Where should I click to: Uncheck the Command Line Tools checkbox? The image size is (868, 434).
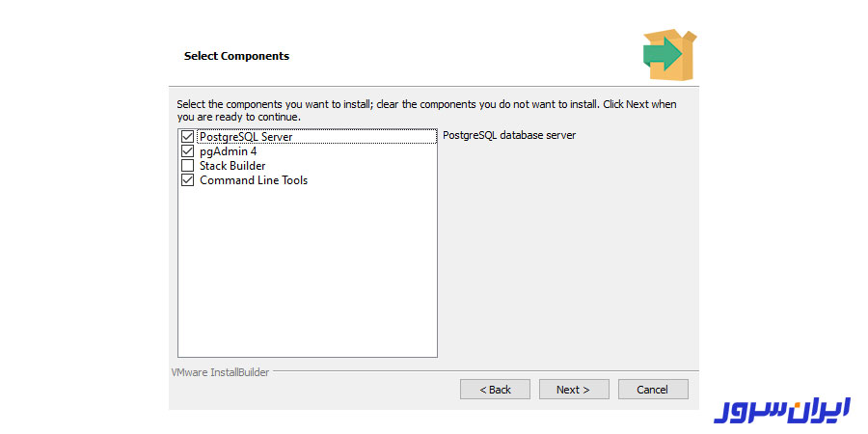[x=188, y=180]
